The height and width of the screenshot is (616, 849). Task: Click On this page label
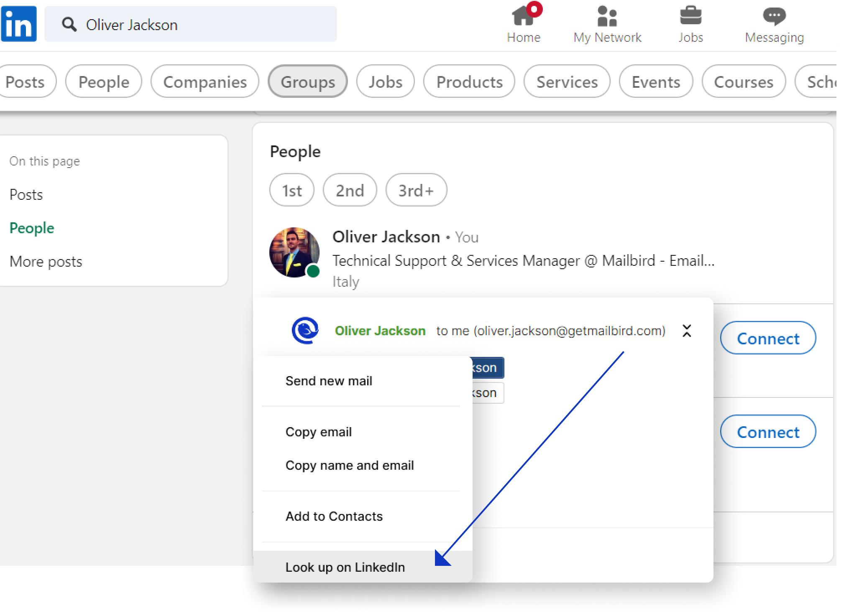tap(45, 161)
